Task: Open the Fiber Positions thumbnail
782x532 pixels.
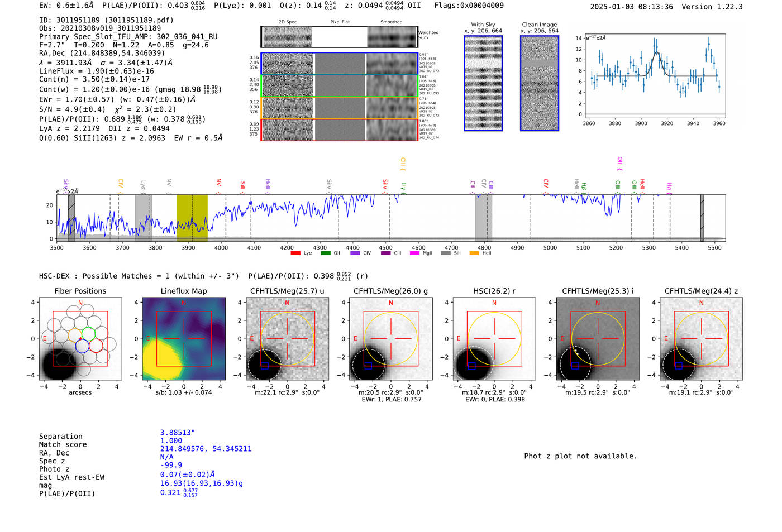Action: (x=80, y=339)
